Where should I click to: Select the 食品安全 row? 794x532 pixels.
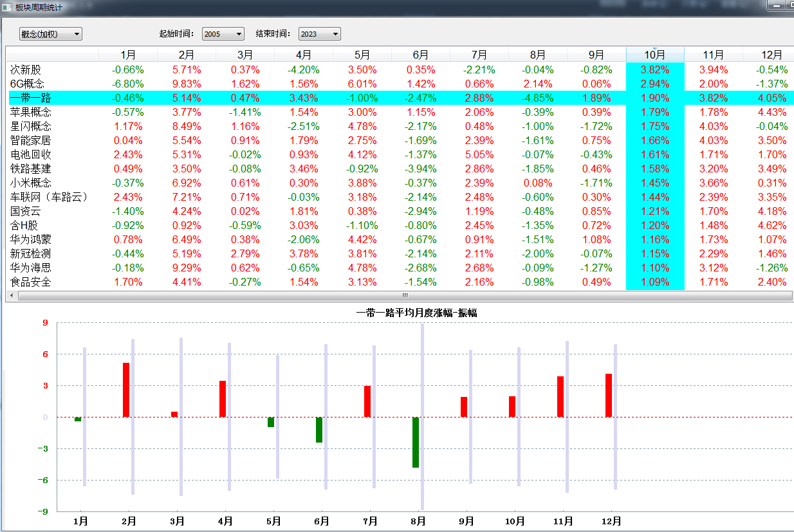400,282
